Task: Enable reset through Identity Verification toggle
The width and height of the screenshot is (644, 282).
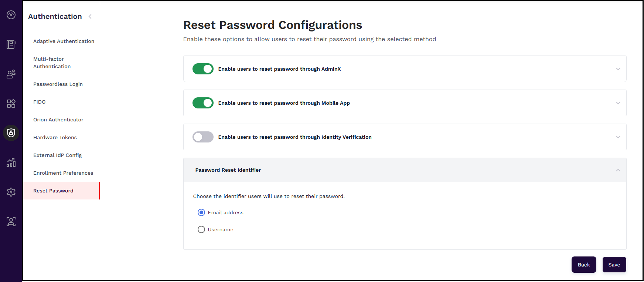Action: (x=203, y=137)
